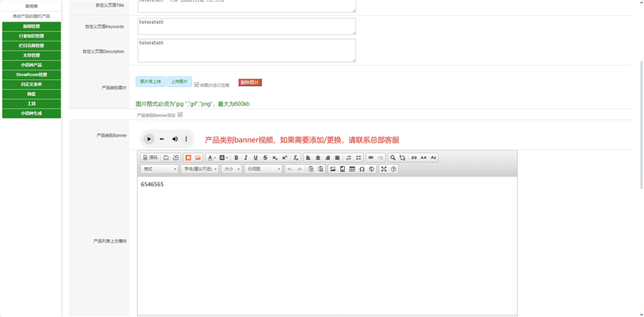Insert a table using the table icon
The height and width of the screenshot is (317, 644).
coord(352,169)
